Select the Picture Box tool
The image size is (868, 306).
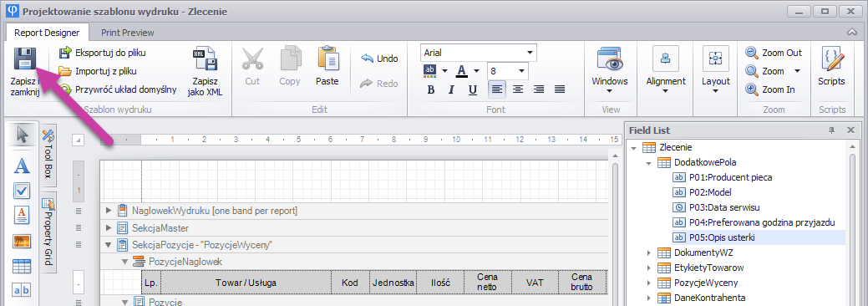point(22,241)
